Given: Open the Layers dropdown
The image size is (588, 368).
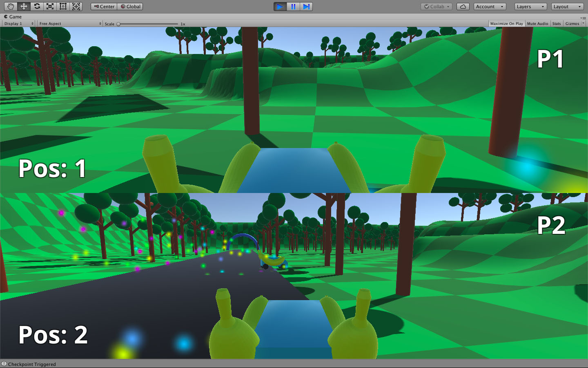Looking at the screenshot, I should coord(530,7).
